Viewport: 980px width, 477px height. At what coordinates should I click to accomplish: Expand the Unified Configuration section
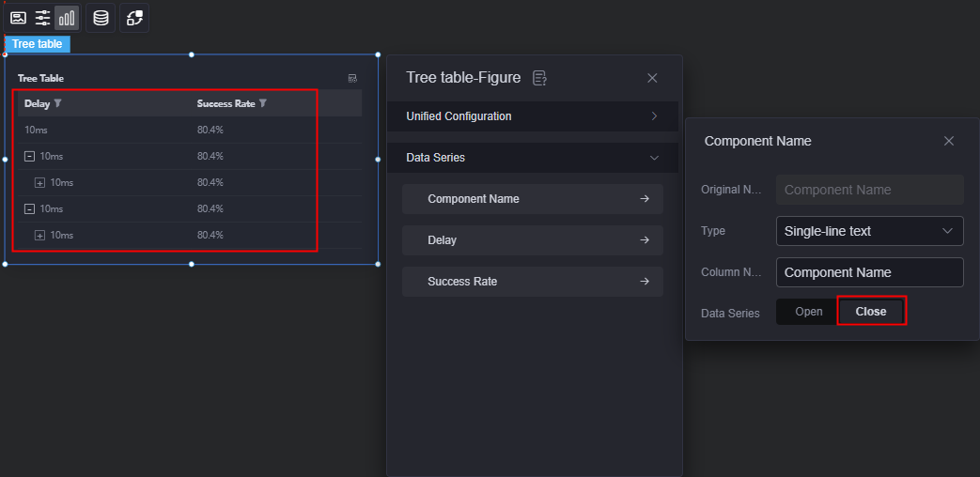533,116
